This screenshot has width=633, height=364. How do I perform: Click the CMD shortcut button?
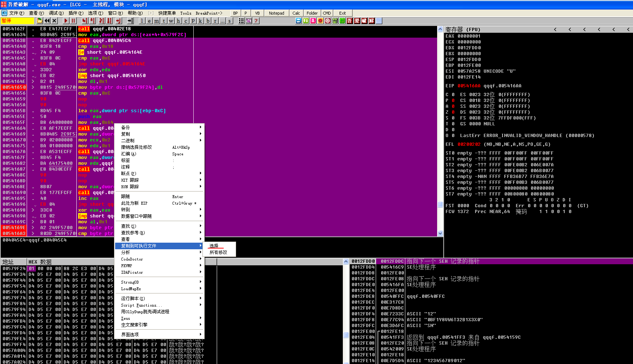click(327, 13)
